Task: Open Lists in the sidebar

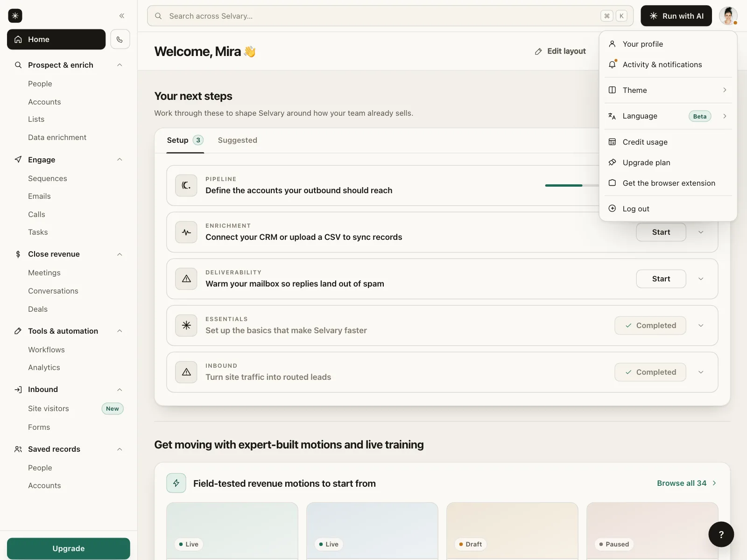Action: coord(36,119)
